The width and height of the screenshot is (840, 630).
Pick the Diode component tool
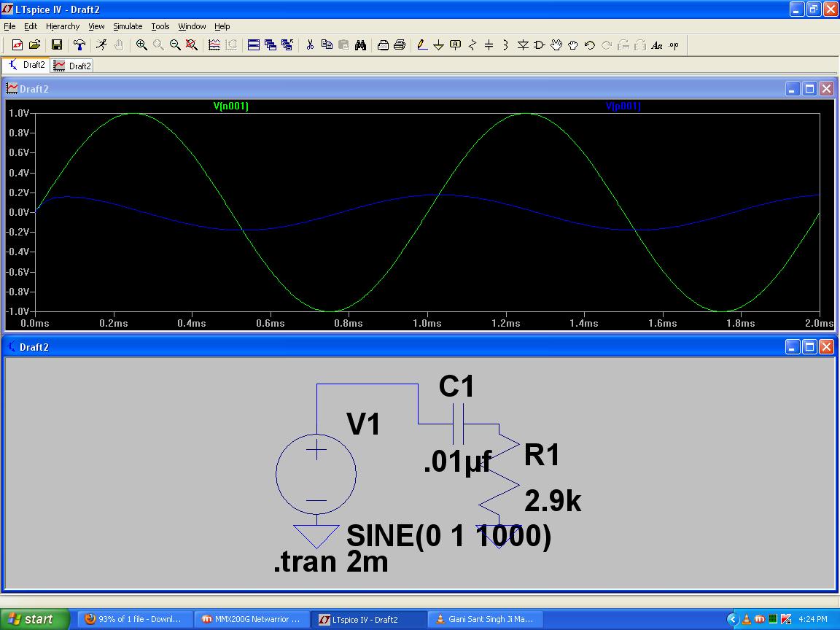point(523,45)
